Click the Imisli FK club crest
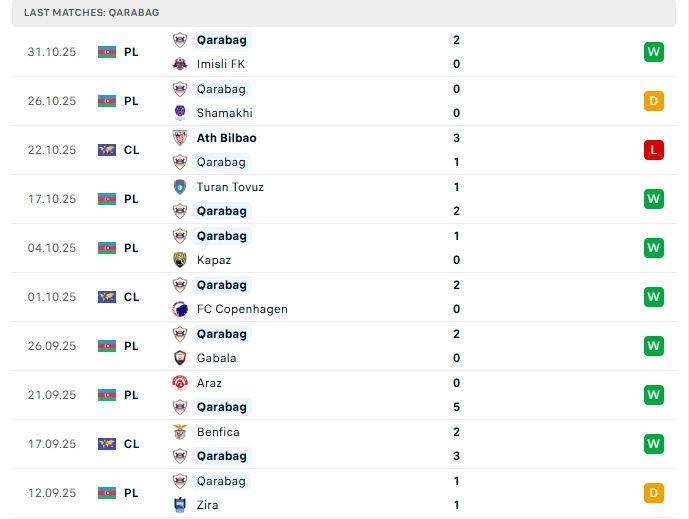 180,64
